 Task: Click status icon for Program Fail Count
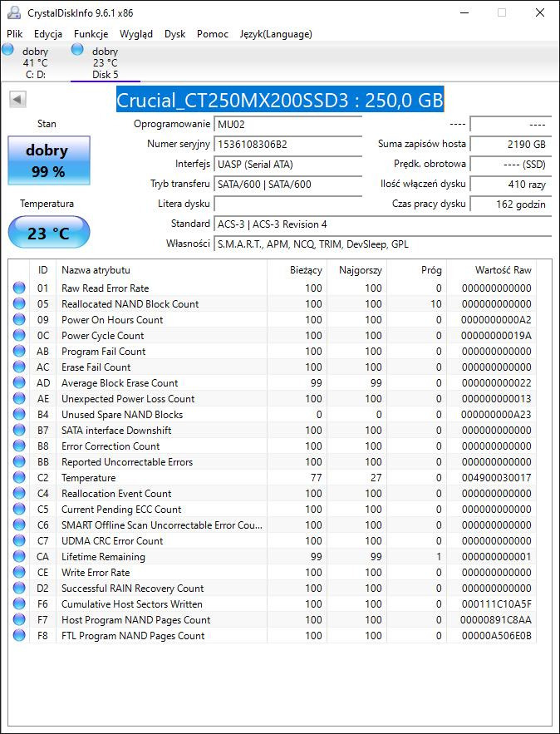[x=19, y=351]
